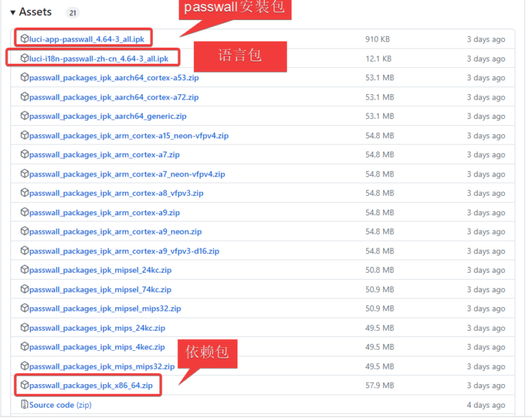This screenshot has width=532, height=418.
Task: Click package icon next to aarch64_cortex-a53.zip
Action: (25, 78)
